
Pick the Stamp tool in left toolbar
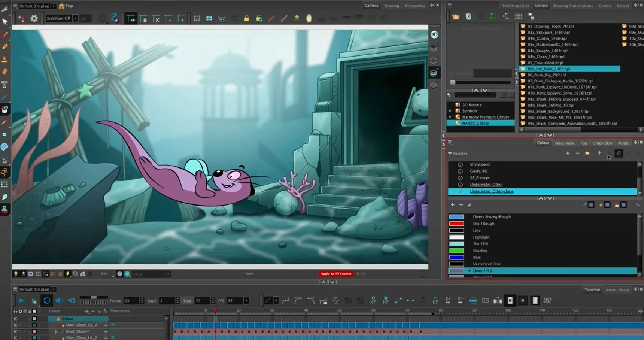click(x=5, y=59)
